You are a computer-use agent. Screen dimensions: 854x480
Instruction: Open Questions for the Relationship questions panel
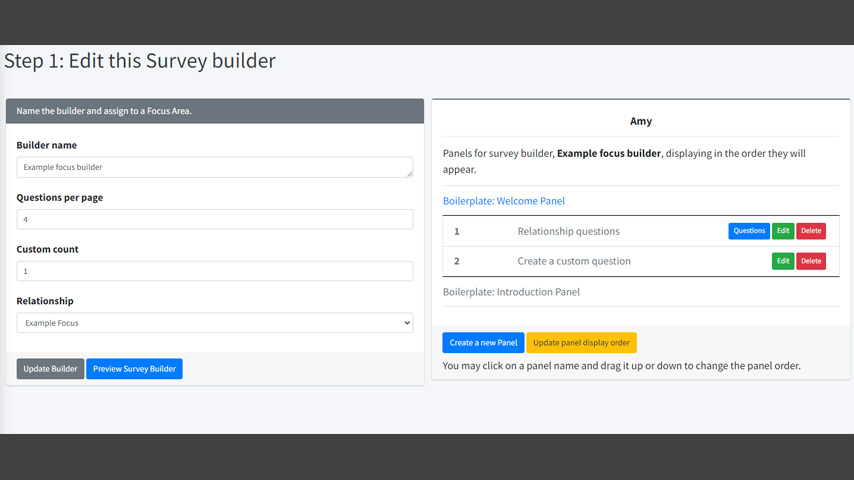[749, 231]
